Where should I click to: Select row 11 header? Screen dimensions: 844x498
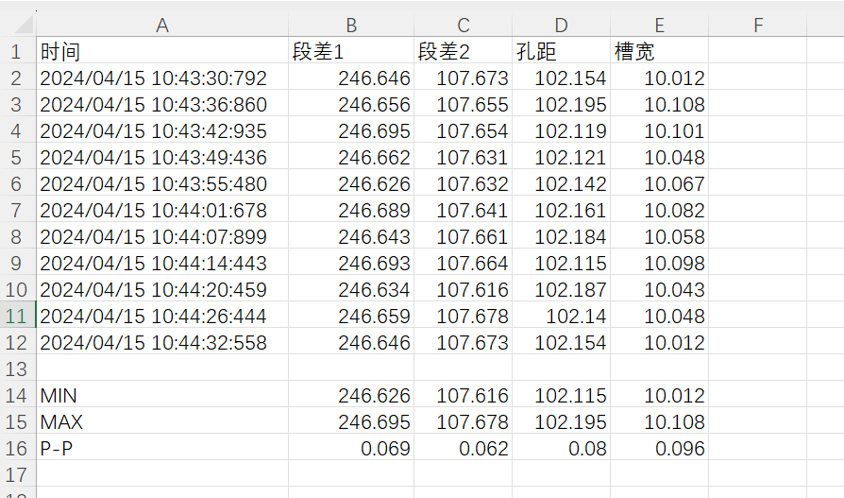(16, 316)
